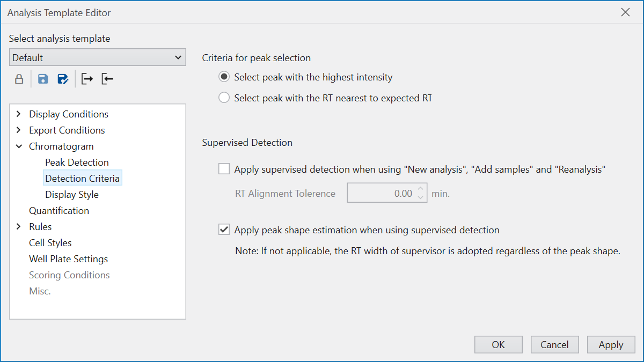The image size is (644, 362).
Task: Disable peak shape estimation for supervised detection
Action: 224,229
